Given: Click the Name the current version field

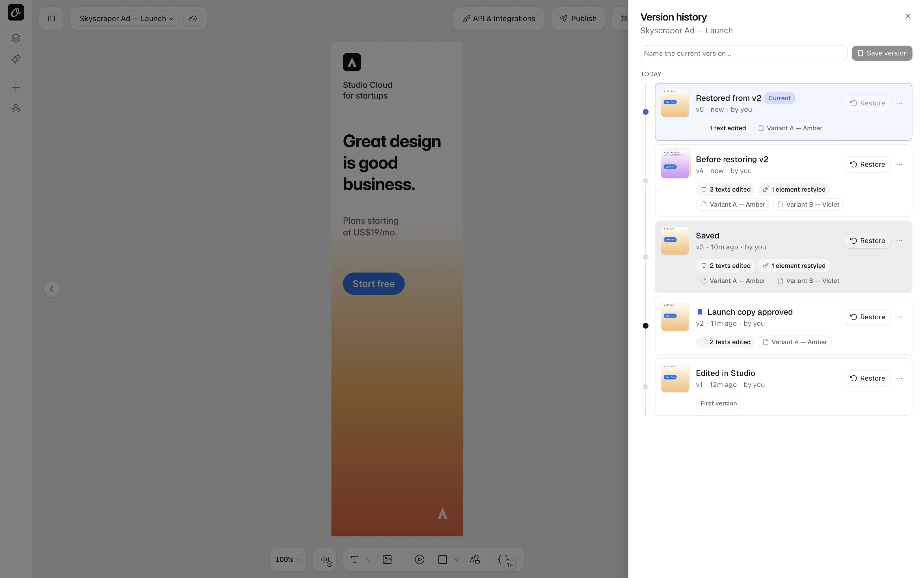Looking at the screenshot, I should tap(744, 53).
